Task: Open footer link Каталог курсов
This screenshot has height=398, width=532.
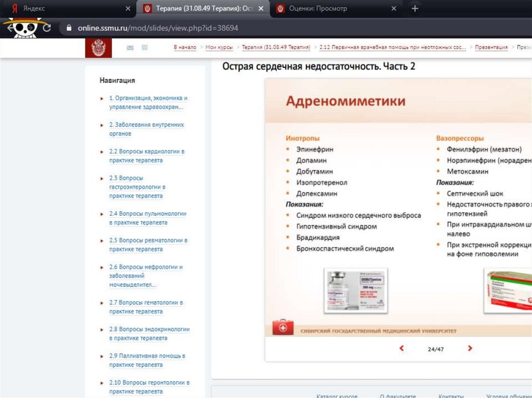Action: coord(337,395)
